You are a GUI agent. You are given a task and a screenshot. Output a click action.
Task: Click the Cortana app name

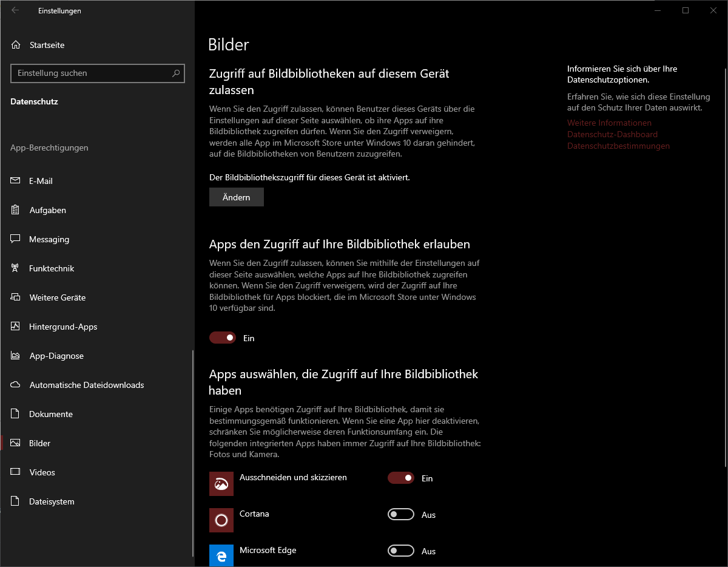[254, 514]
